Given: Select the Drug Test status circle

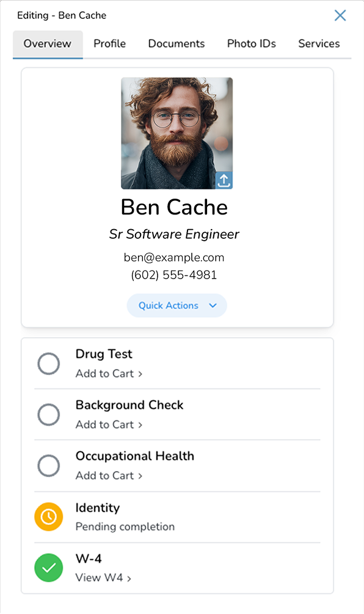Looking at the screenshot, I should pyautogui.click(x=48, y=364).
